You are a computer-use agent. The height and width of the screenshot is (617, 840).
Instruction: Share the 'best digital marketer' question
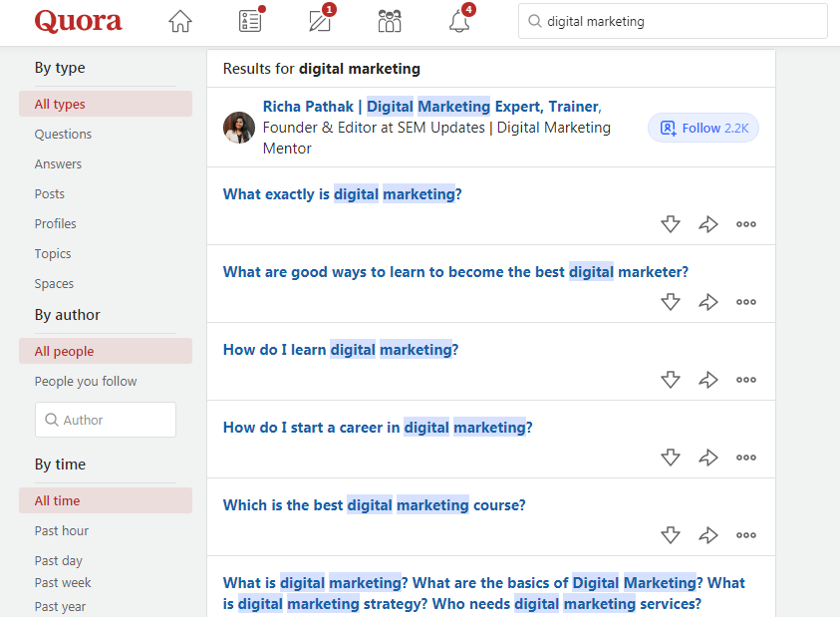pos(708,302)
